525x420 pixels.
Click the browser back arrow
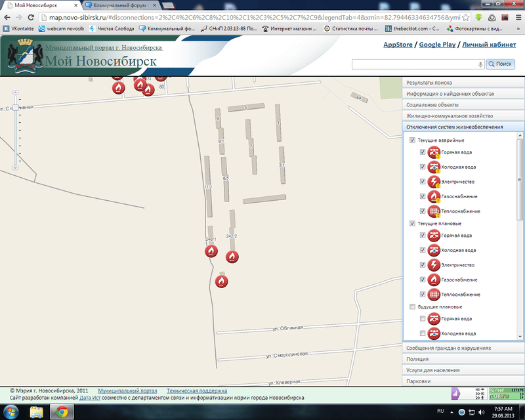pos(7,18)
